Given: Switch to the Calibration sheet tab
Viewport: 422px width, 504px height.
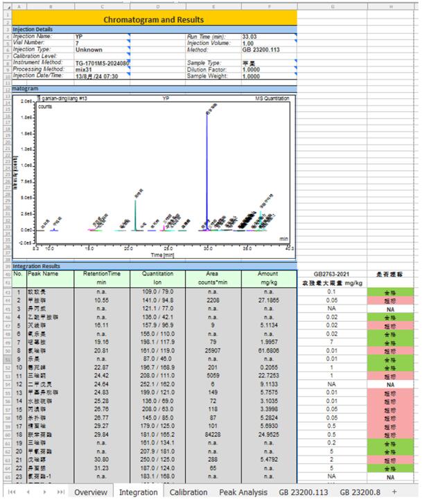Looking at the screenshot, I should 188,492.
